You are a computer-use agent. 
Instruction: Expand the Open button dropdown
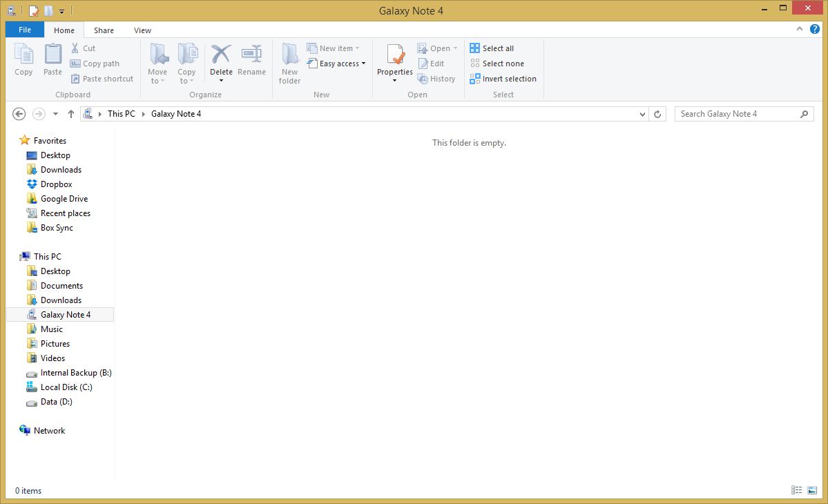tap(455, 48)
